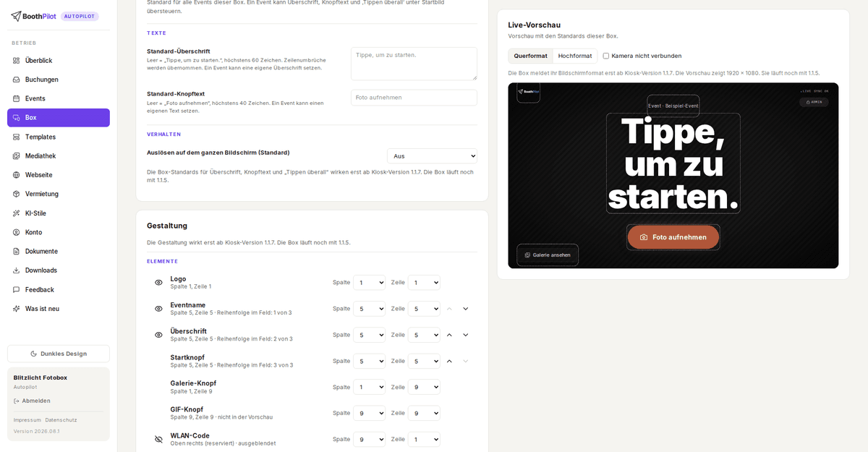Viewport: 868px width, 452px height.
Task: Toggle visibility eye for Eventname element
Action: [158, 309]
